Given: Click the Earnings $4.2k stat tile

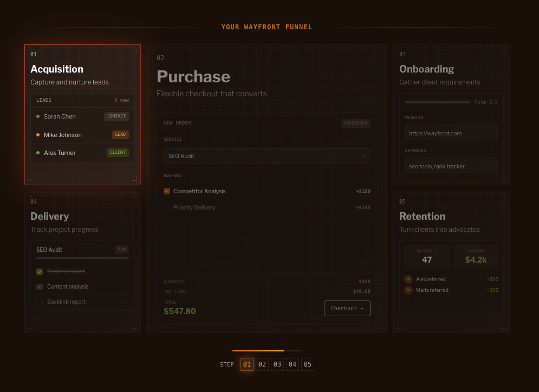Looking at the screenshot, I should 476,257.
